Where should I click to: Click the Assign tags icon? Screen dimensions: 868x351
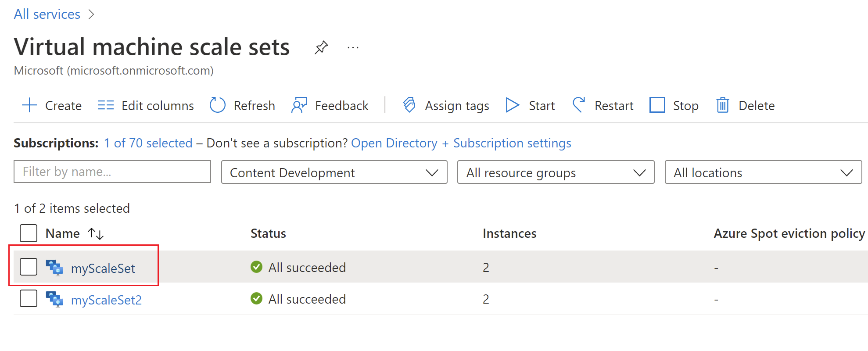(x=409, y=105)
